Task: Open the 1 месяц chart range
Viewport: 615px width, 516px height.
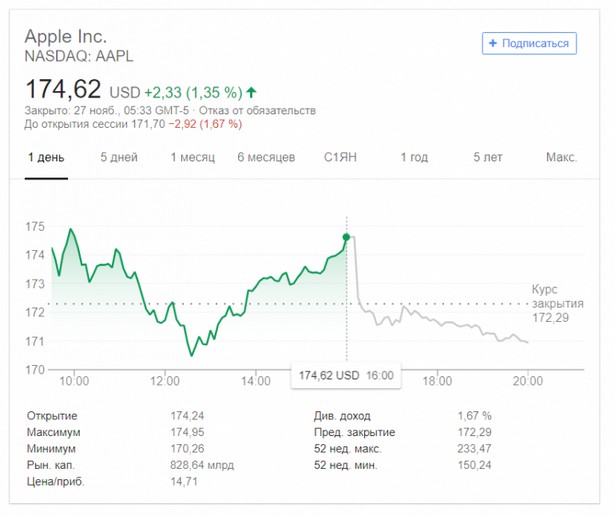Action: (x=192, y=158)
